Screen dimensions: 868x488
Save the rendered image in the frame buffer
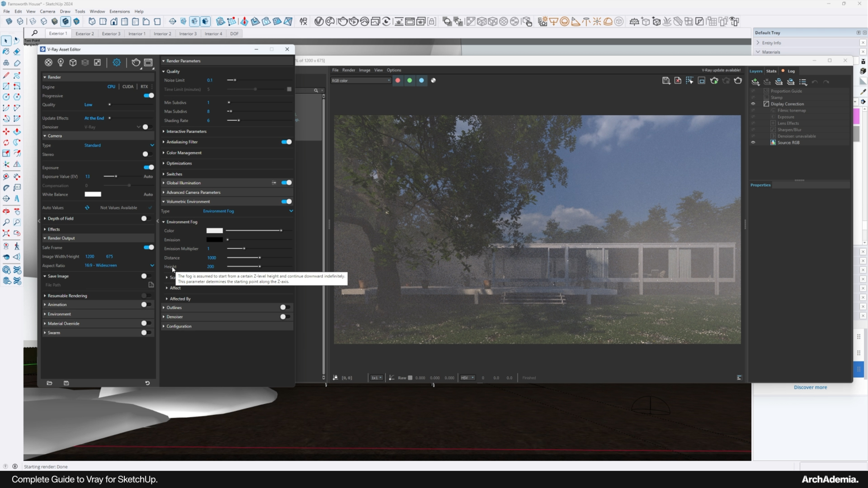point(666,80)
